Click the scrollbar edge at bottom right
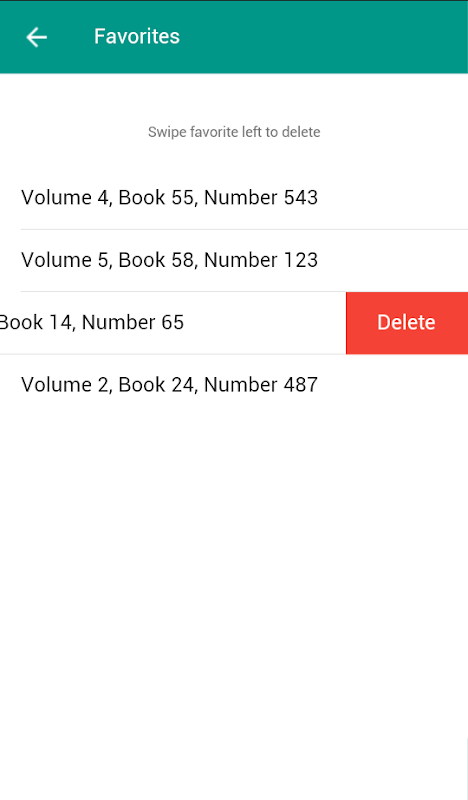The image size is (468, 800). pos(466,769)
